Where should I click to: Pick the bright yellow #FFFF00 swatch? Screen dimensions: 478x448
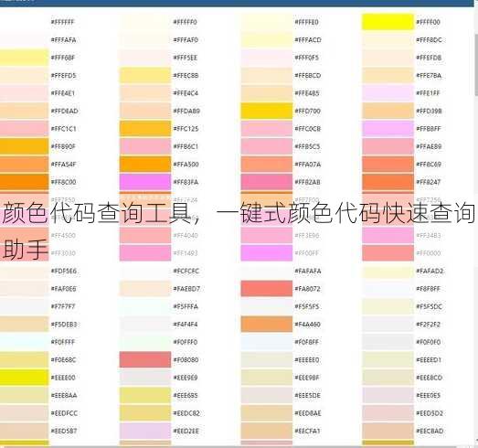[388, 22]
